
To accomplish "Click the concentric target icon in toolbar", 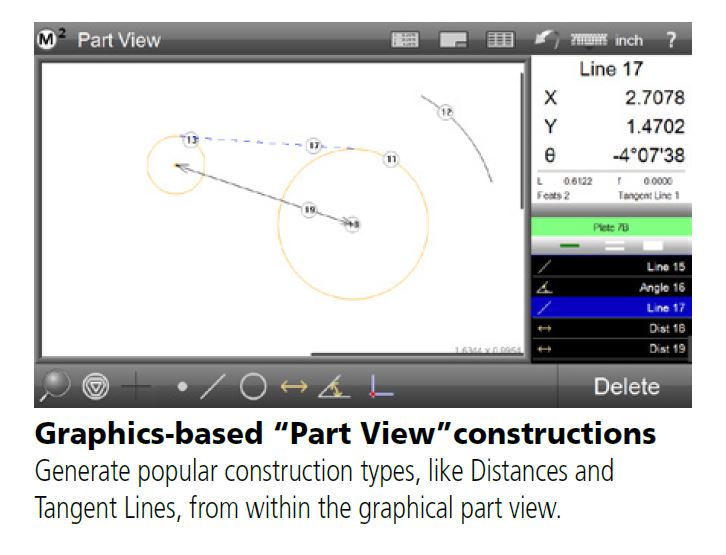I will click(95, 387).
